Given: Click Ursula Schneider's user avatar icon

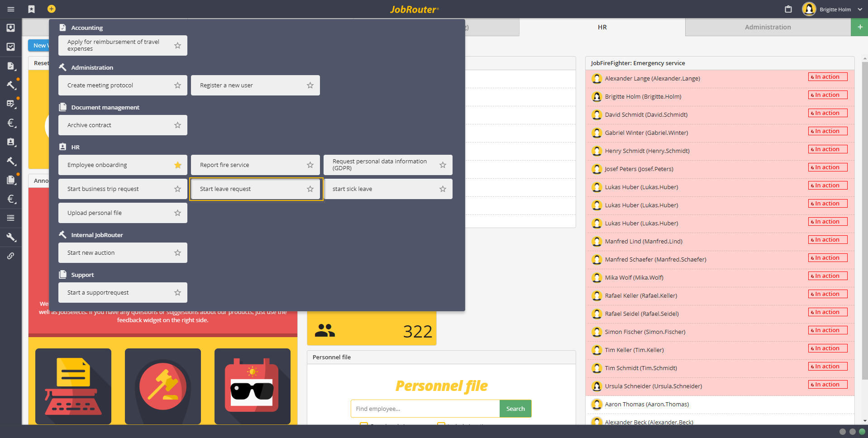Looking at the screenshot, I should tap(597, 386).
